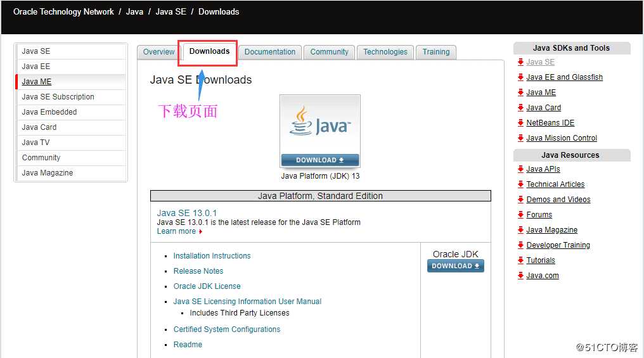Click Developer Training link
Screen dimensions: 644x358
click(x=558, y=245)
